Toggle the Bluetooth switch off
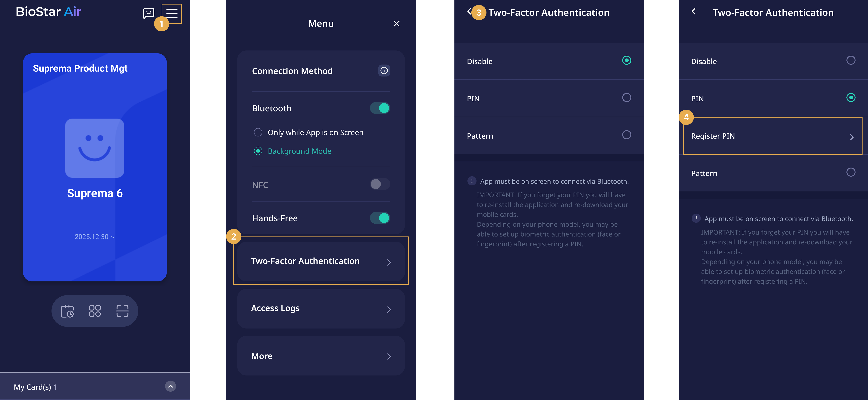Viewport: 868px width, 400px height. coord(380,108)
